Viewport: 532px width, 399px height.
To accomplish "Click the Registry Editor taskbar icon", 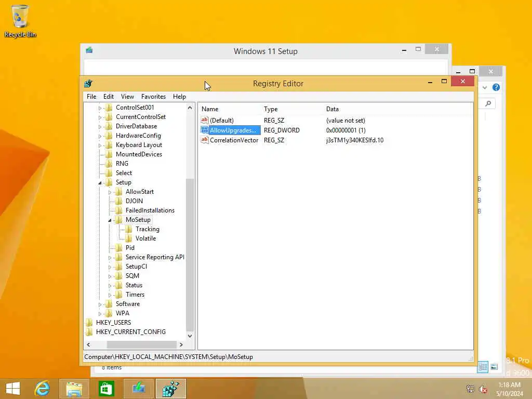I will pyautogui.click(x=170, y=389).
